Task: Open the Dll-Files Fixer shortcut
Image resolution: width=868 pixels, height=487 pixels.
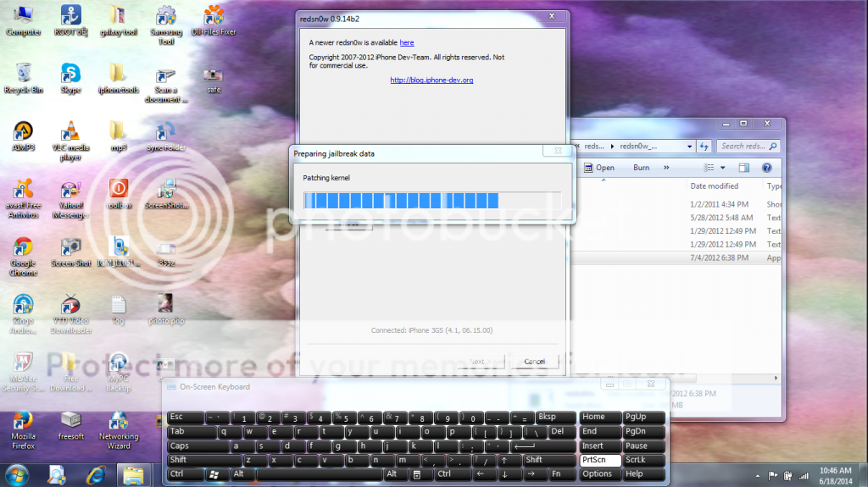Action: (x=214, y=17)
